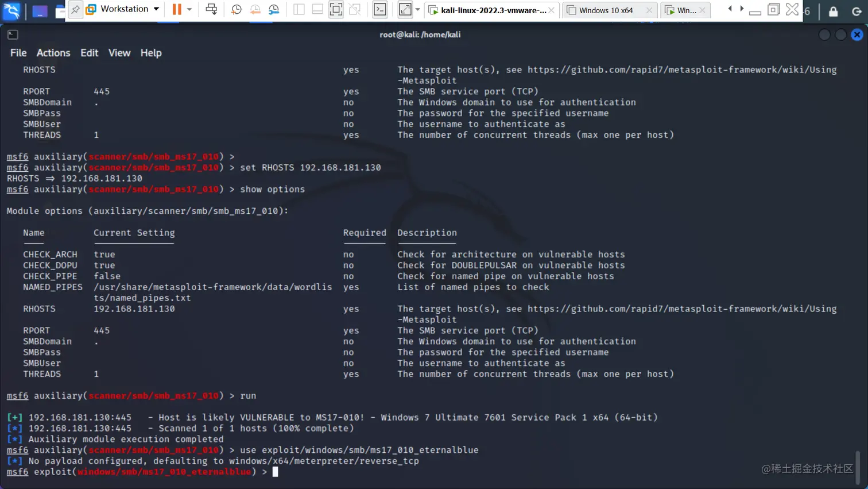Close the truncated Win... VM tab

(702, 10)
